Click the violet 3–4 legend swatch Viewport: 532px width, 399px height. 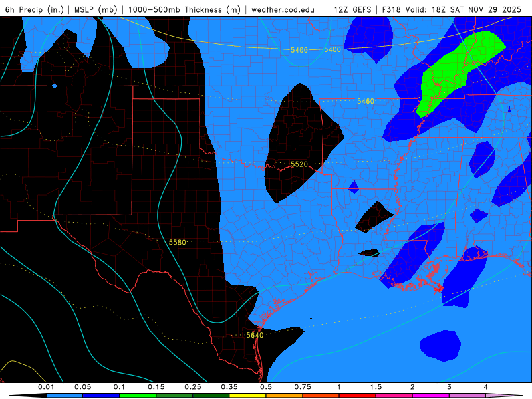point(467,396)
